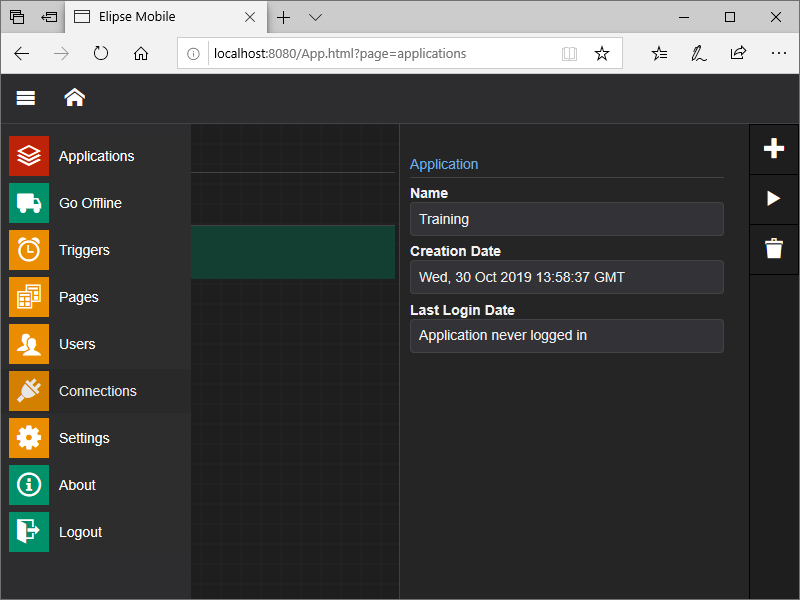Add a new application with plus button
The image size is (800, 600).
coord(774,149)
